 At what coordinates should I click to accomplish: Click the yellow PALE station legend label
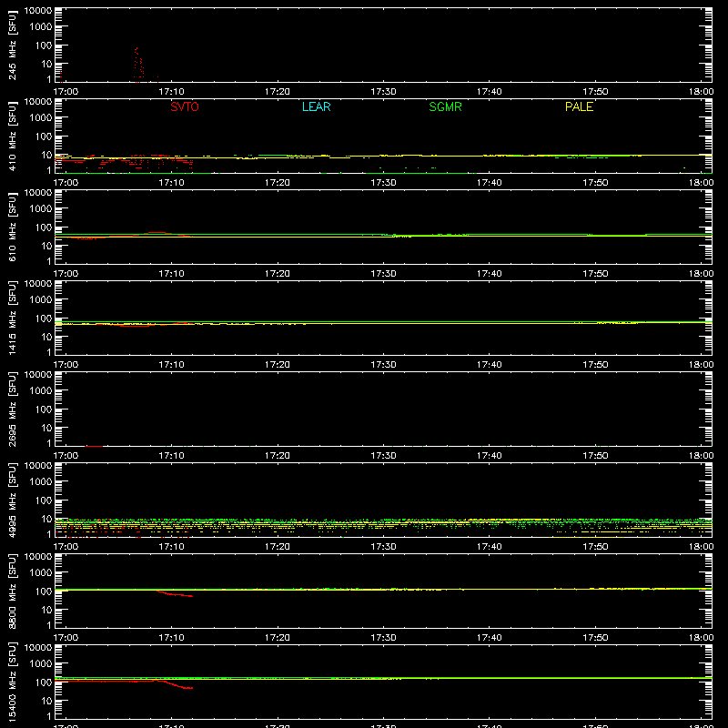(579, 106)
